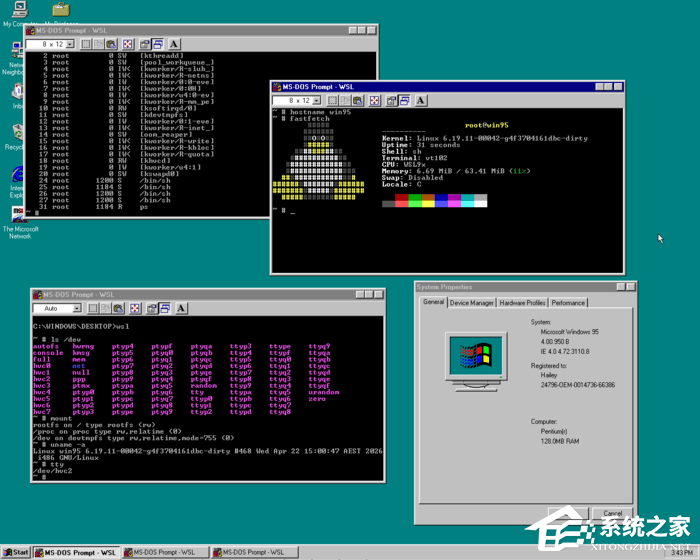Click Copy icon in the ls /dev DOS window
700x560 pixels.
(105, 308)
